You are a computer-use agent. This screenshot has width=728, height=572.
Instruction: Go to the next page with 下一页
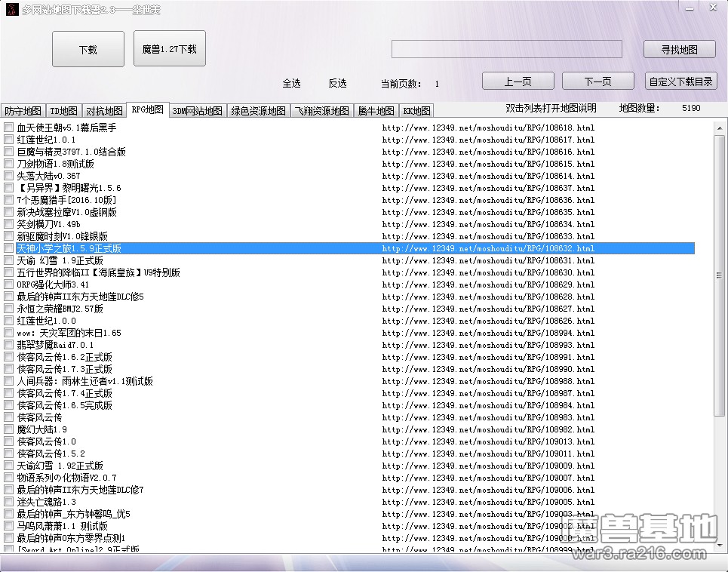(x=597, y=81)
